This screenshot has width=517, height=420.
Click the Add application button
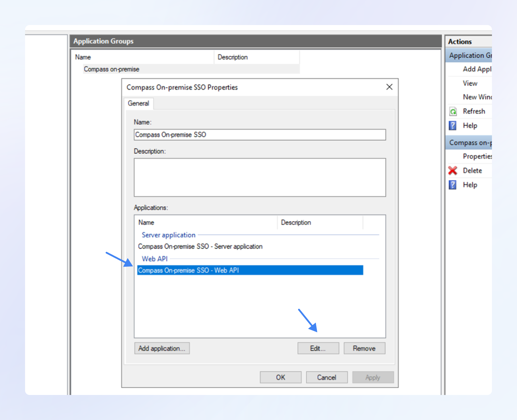point(162,348)
